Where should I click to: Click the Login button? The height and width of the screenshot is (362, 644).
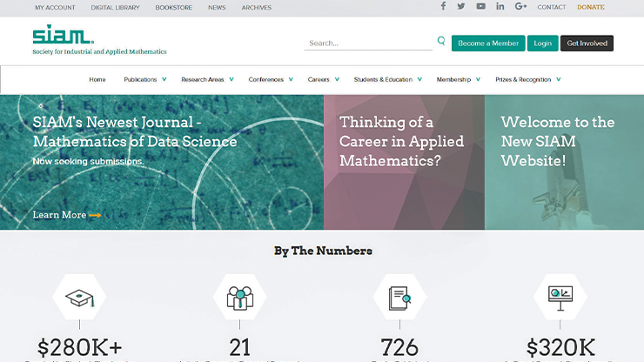click(542, 44)
